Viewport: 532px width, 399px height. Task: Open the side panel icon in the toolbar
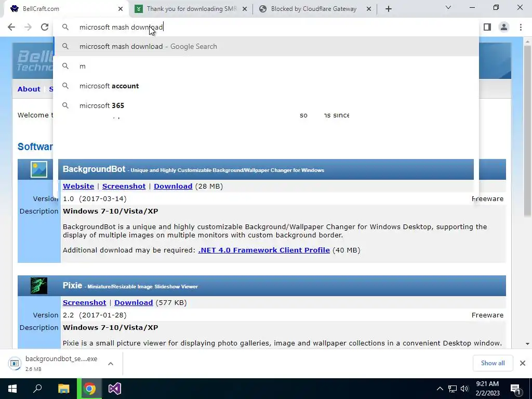click(487, 27)
